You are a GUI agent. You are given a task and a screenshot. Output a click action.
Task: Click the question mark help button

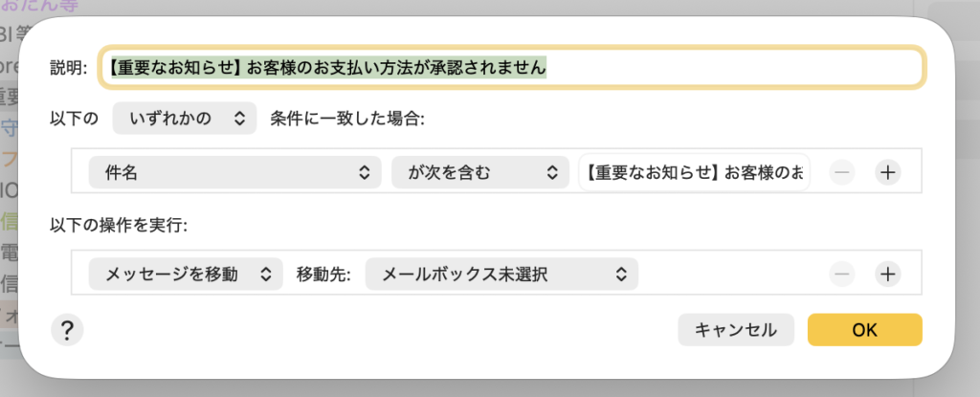[67, 330]
